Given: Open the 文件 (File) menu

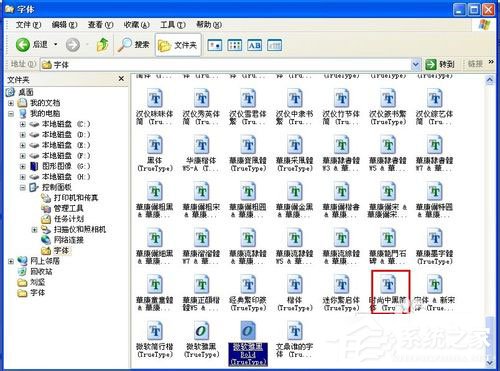Looking at the screenshot, I should click(28, 25).
